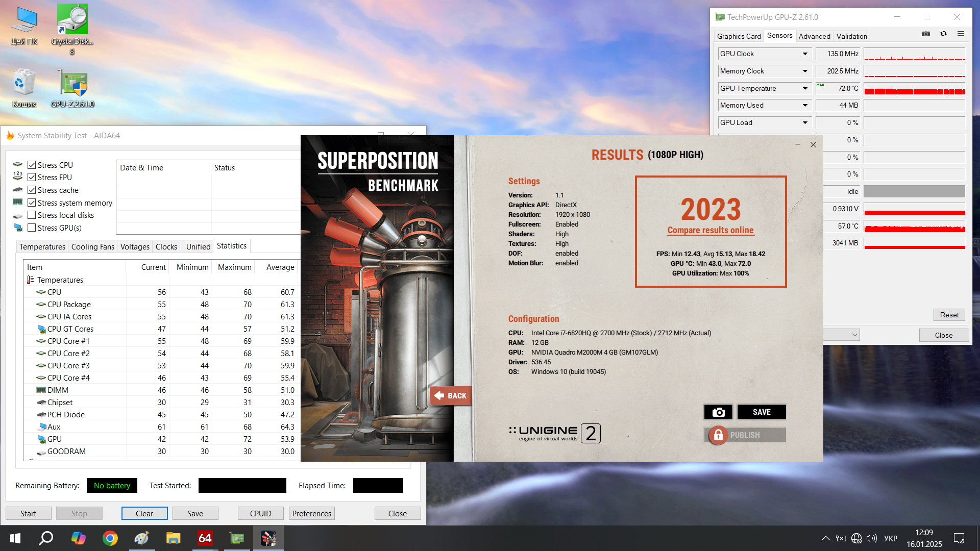Click Compare results online link
This screenshot has height=551, width=980.
pos(710,230)
